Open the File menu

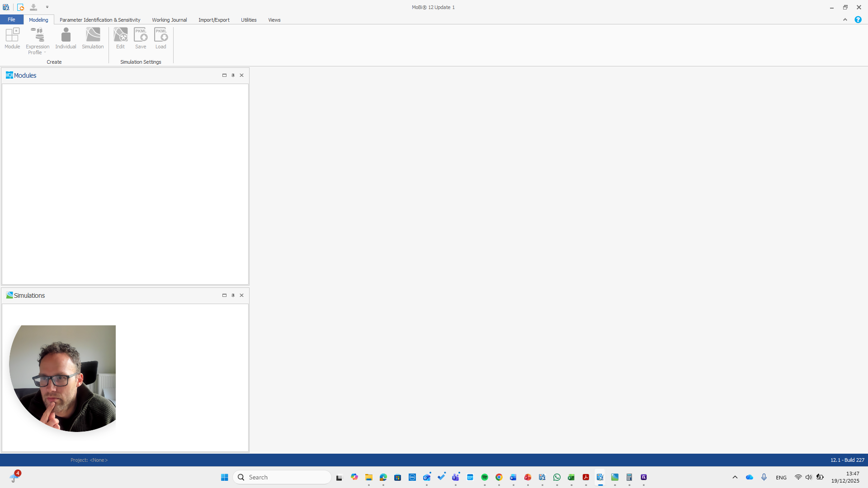pos(11,19)
